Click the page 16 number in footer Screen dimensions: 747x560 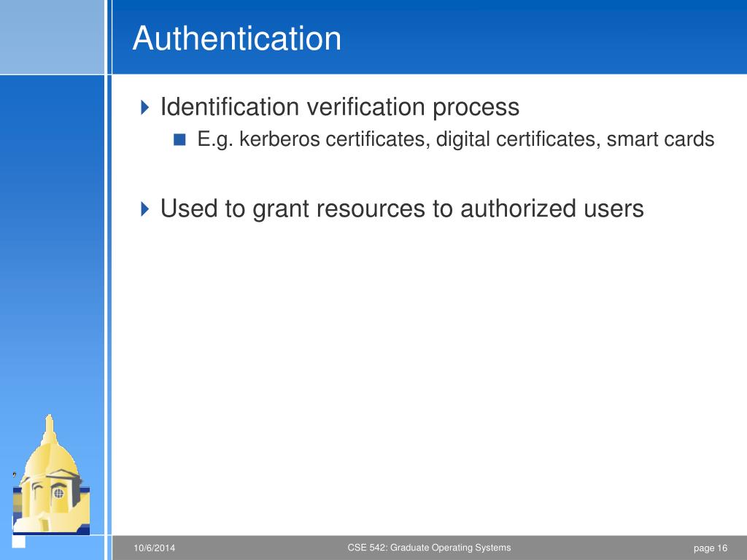pyautogui.click(x=711, y=548)
